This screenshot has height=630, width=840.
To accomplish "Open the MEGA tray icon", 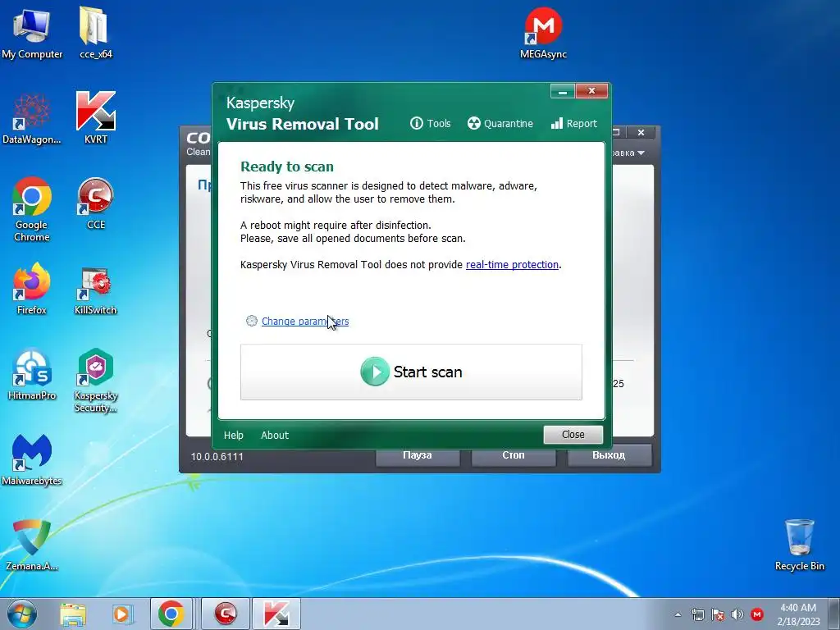I will (757, 614).
